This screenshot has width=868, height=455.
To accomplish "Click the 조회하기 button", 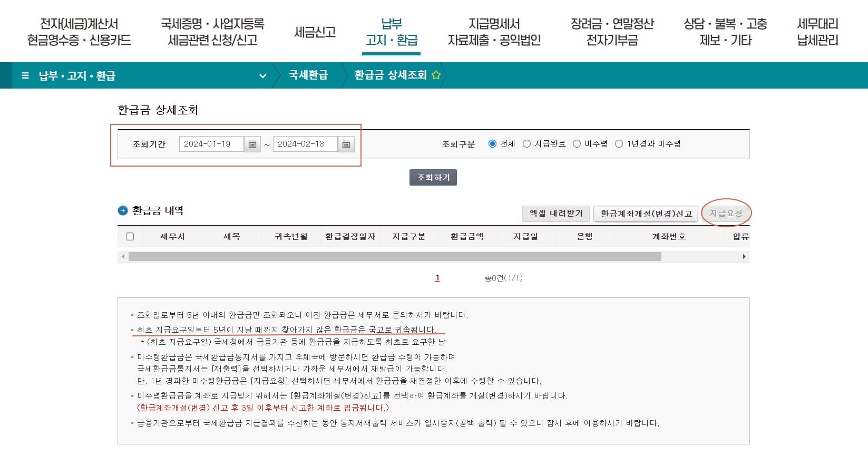I will coord(433,178).
